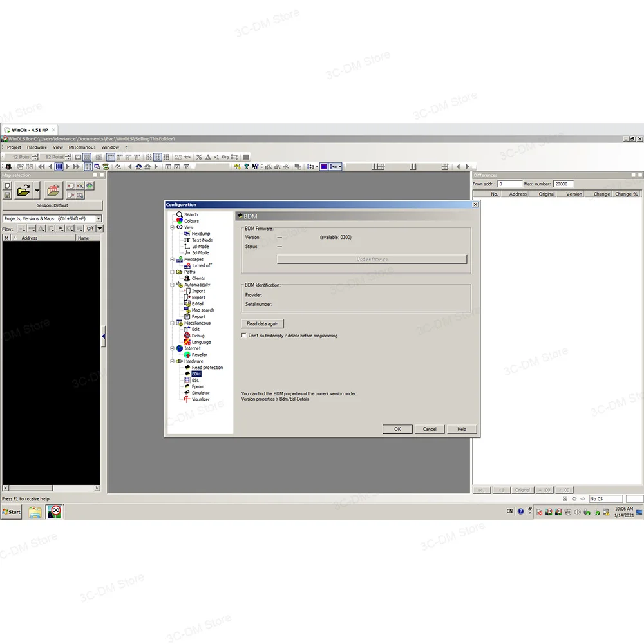Click the fast forward double-arrow icon
The width and height of the screenshot is (644, 644).
[77, 167]
